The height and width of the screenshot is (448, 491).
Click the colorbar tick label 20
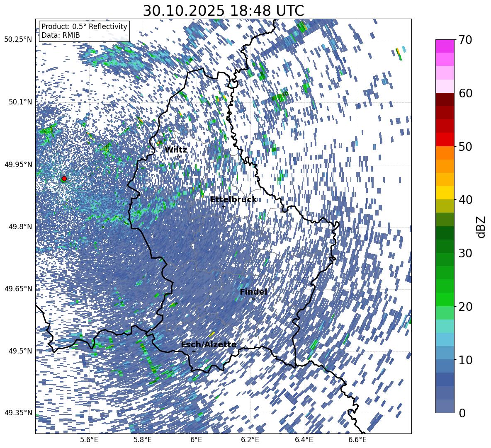pos(465,306)
